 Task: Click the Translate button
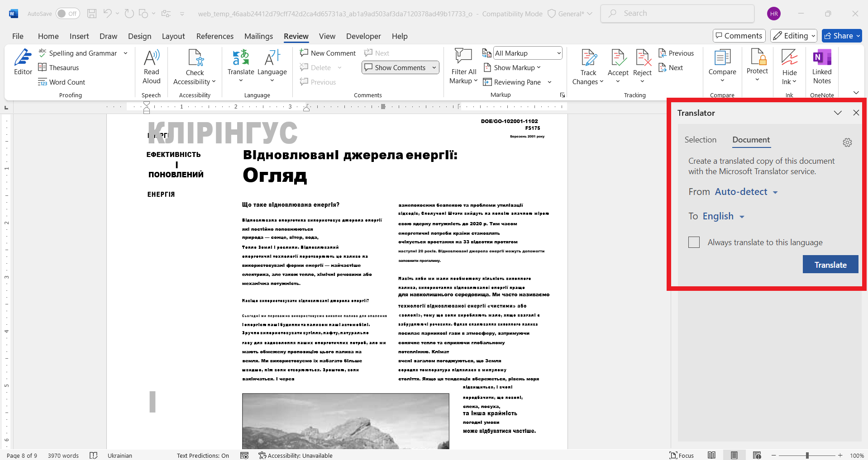830,265
